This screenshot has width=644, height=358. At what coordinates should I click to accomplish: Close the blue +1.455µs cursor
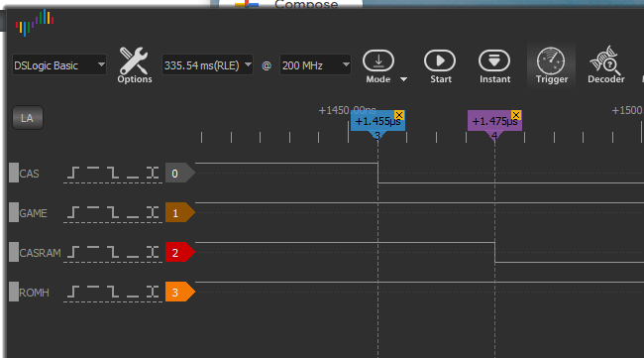(399, 115)
